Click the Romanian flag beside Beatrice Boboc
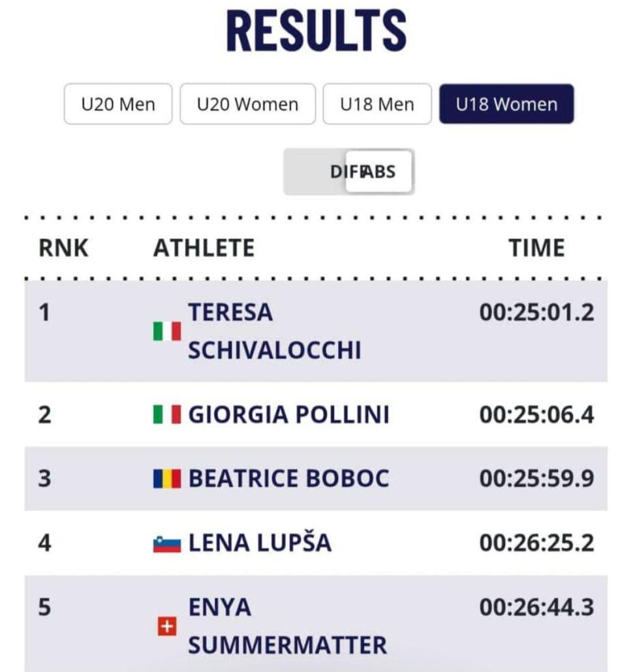Screen dimensions: 620x672 tap(167, 479)
